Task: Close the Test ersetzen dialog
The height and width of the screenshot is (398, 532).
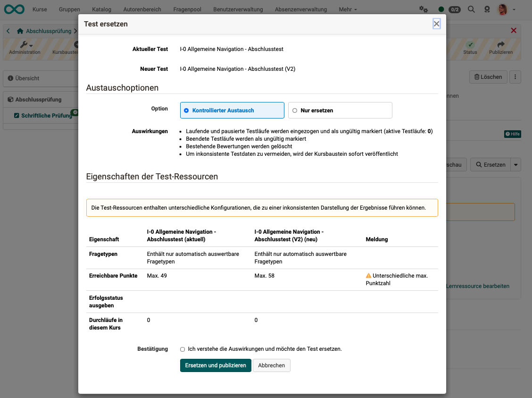Action: point(436,24)
